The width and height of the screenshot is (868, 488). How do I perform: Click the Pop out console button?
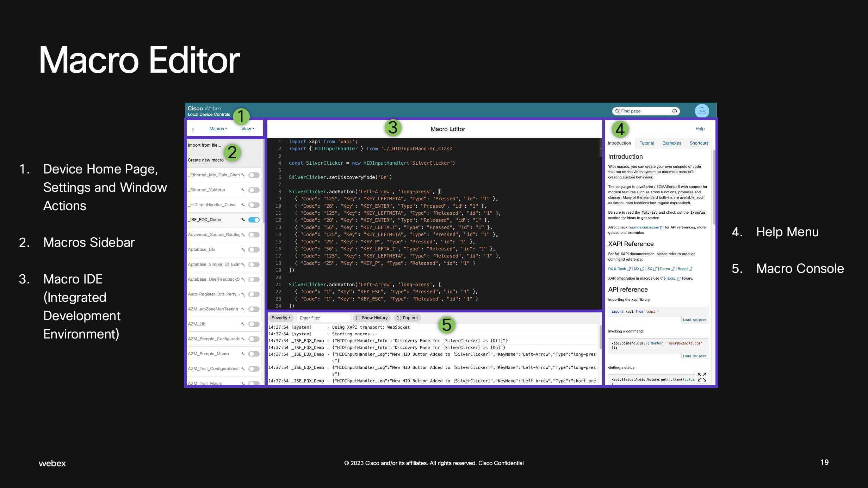(408, 318)
